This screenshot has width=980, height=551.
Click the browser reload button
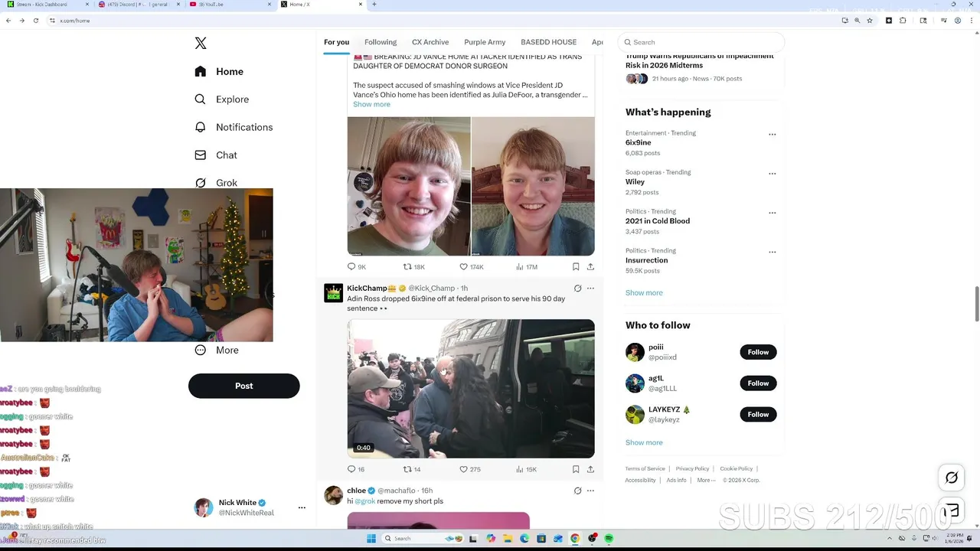(x=35, y=21)
